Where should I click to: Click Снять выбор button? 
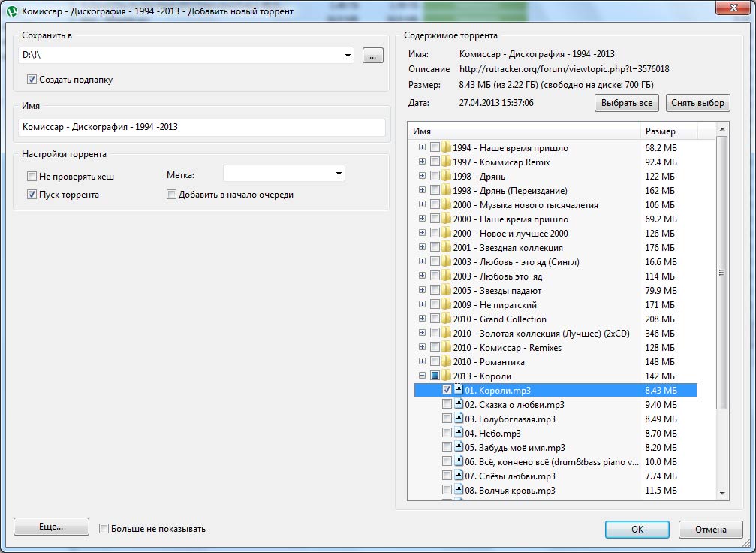(697, 103)
